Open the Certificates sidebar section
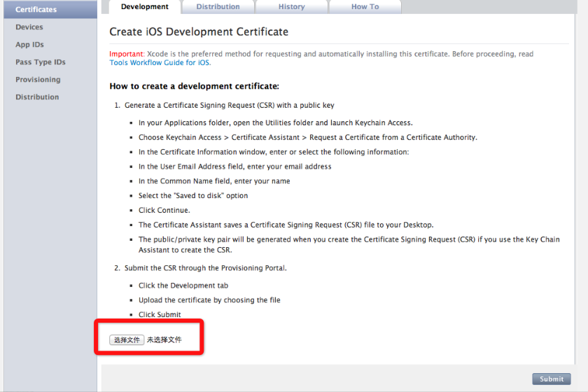The image size is (588, 392). click(50, 9)
